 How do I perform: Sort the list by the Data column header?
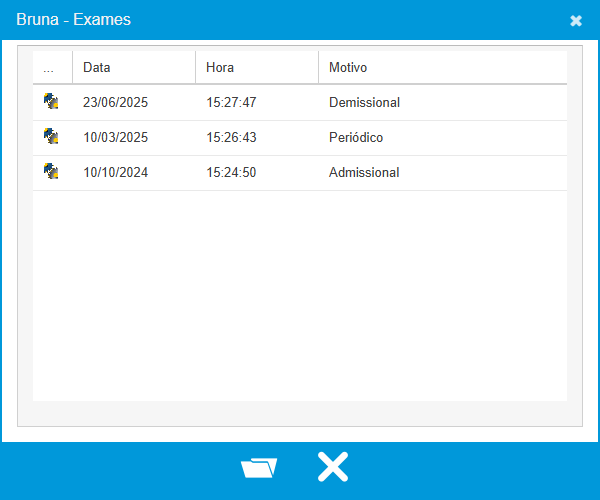(97, 68)
